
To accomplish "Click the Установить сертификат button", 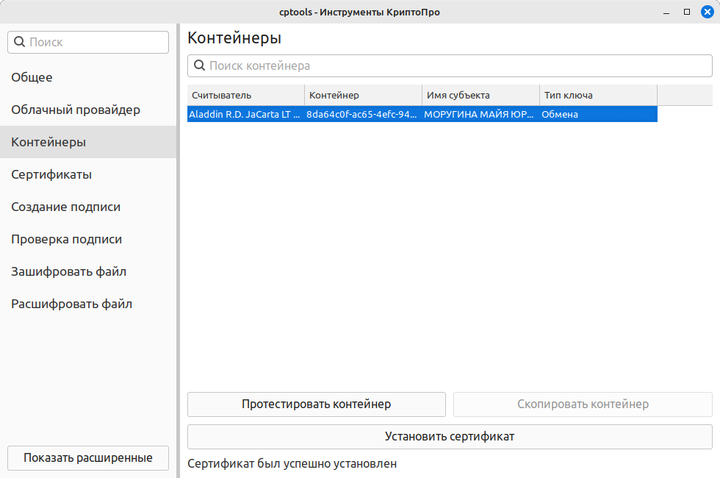I will click(x=450, y=436).
